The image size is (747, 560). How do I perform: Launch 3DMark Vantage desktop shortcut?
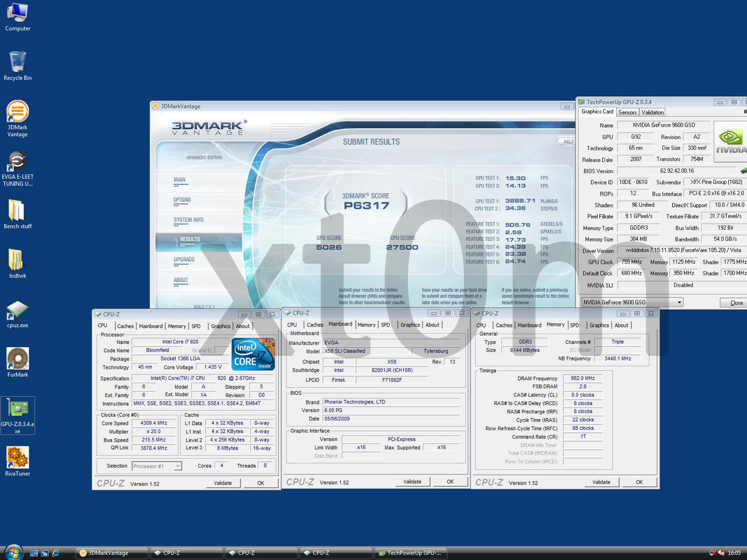pos(18,118)
